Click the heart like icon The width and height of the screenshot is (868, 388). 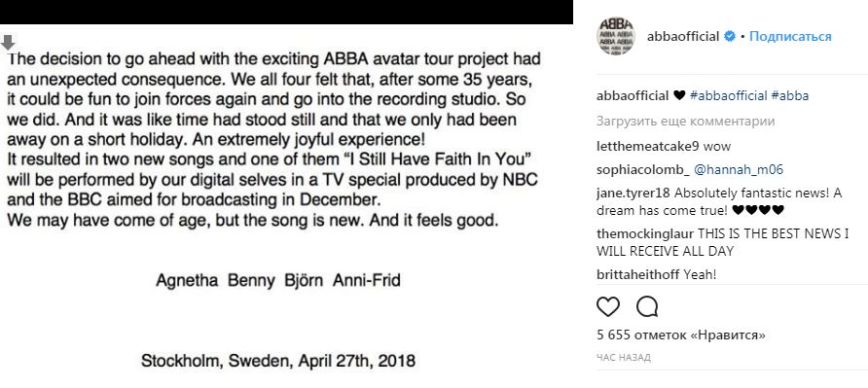pos(608,306)
